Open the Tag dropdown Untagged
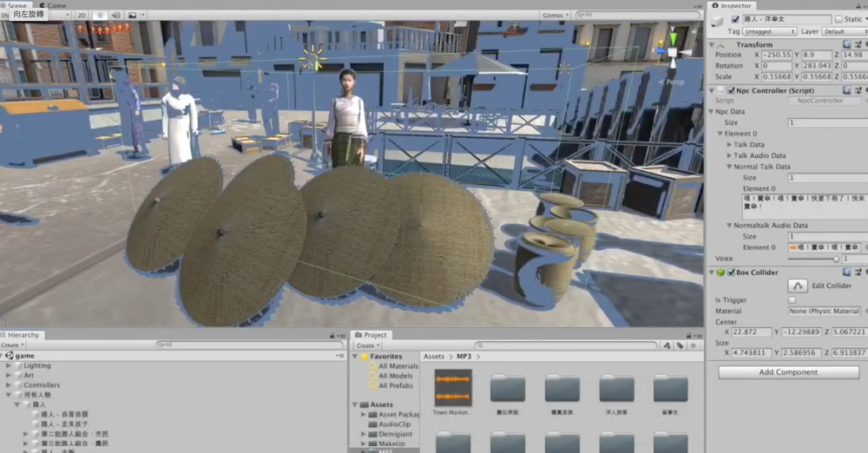Screen dimensions: 868x453 (x=769, y=31)
